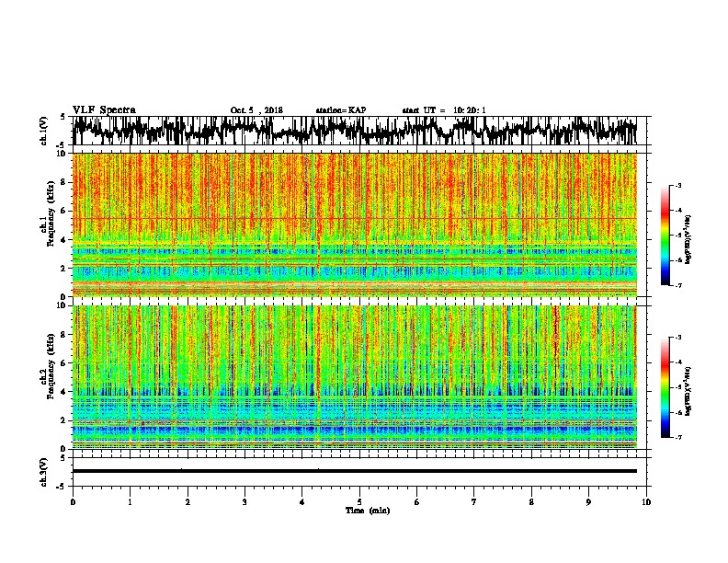Image resolution: width=728 pixels, height=563 pixels.
Task: Click the ch.2 colorbar log(PSD) title
Action: pos(688,391)
